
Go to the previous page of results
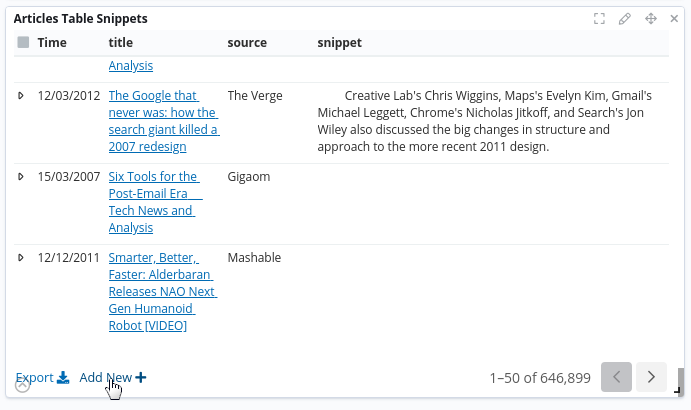[616, 377]
